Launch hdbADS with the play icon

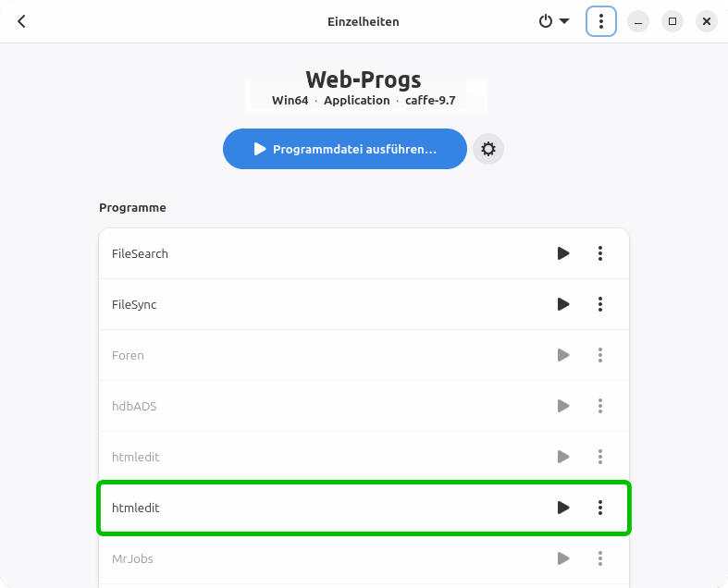click(563, 406)
